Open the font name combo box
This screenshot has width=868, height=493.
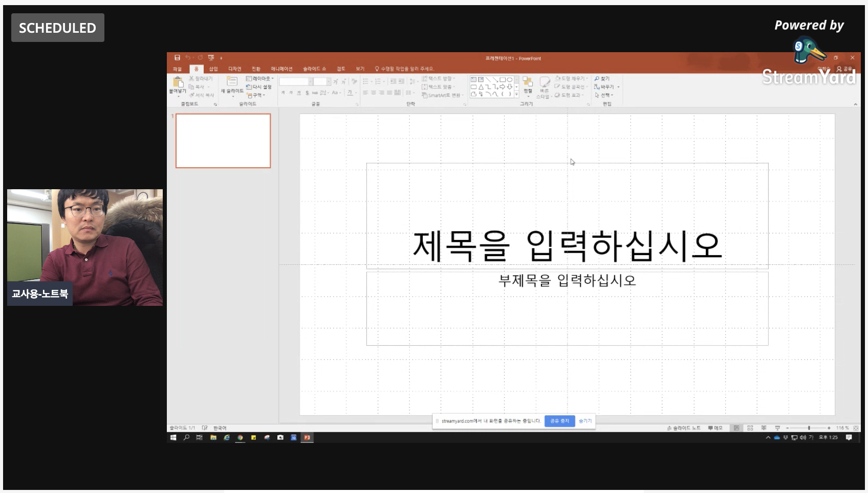pyautogui.click(x=296, y=82)
